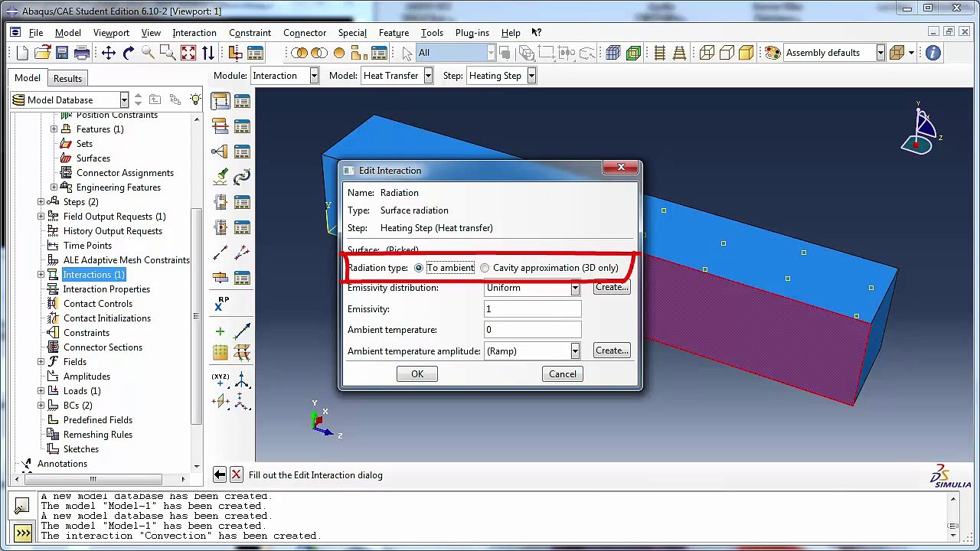Open the Interaction Manager beside Create Interaction

coord(242,101)
